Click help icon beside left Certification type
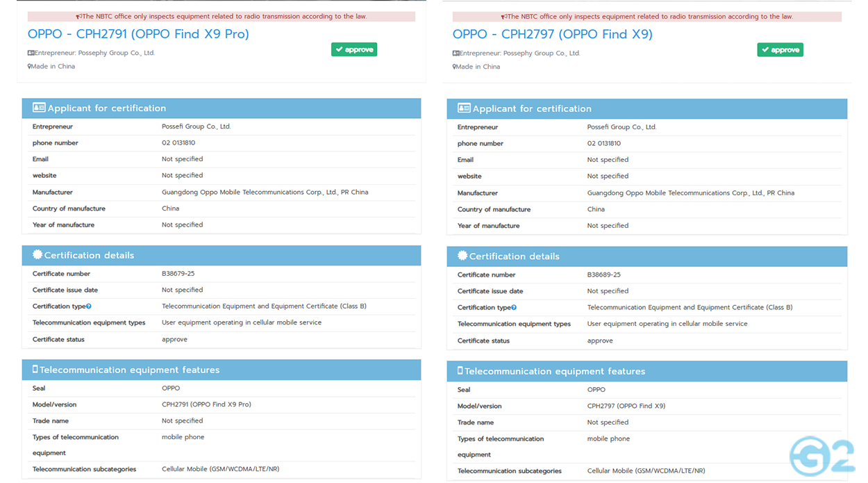This screenshot has height=483, width=868. (89, 306)
